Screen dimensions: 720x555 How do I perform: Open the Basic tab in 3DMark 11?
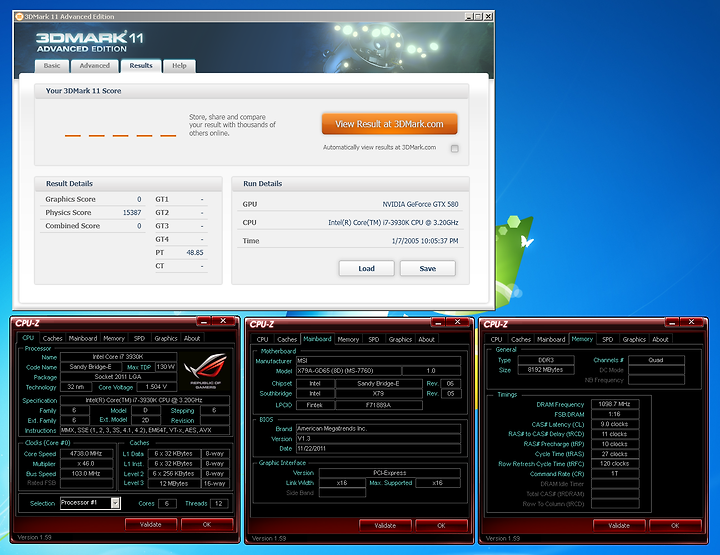(52, 66)
